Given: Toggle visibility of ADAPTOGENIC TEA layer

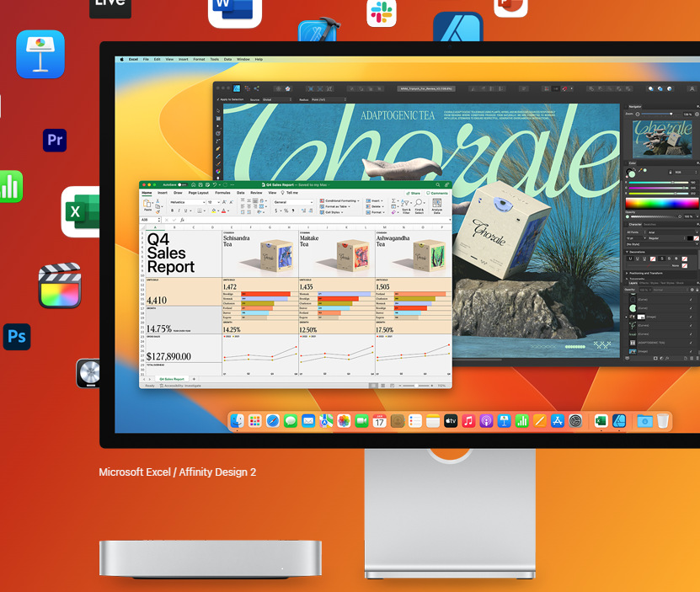Looking at the screenshot, I should (691, 342).
